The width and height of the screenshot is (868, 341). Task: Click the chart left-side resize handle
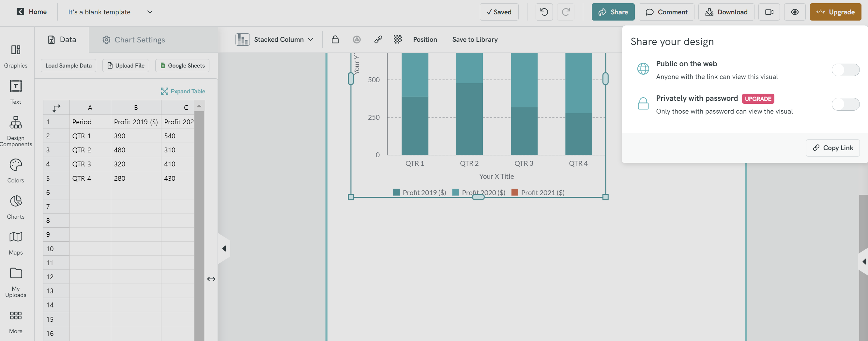[350, 79]
